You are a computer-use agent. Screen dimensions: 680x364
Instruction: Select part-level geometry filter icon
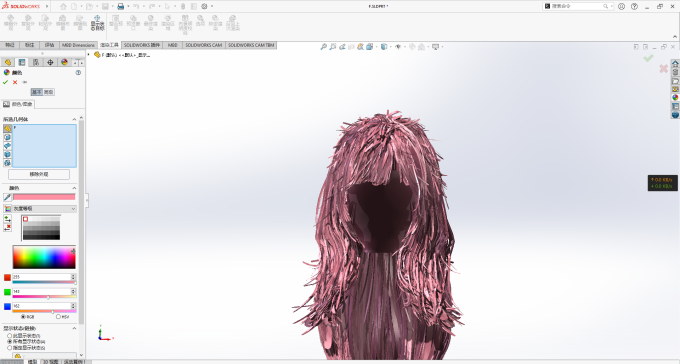tap(7, 129)
